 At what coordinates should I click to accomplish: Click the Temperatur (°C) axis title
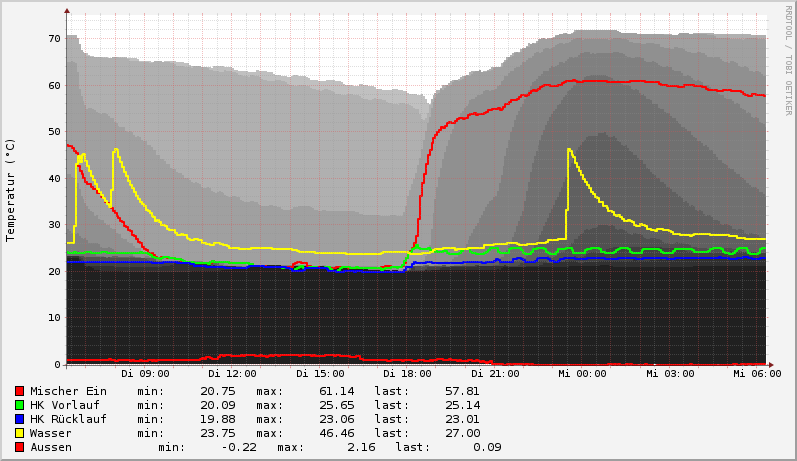pos(11,189)
